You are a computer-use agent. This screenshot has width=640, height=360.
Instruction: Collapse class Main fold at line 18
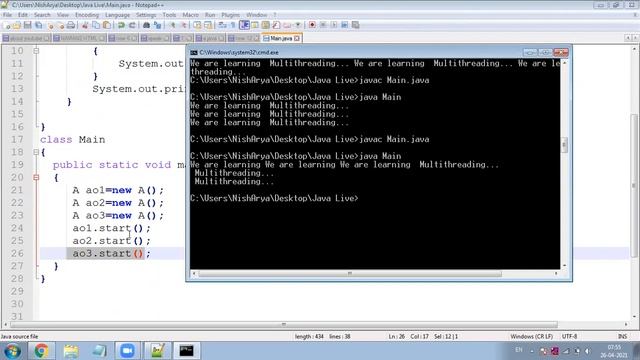36,152
